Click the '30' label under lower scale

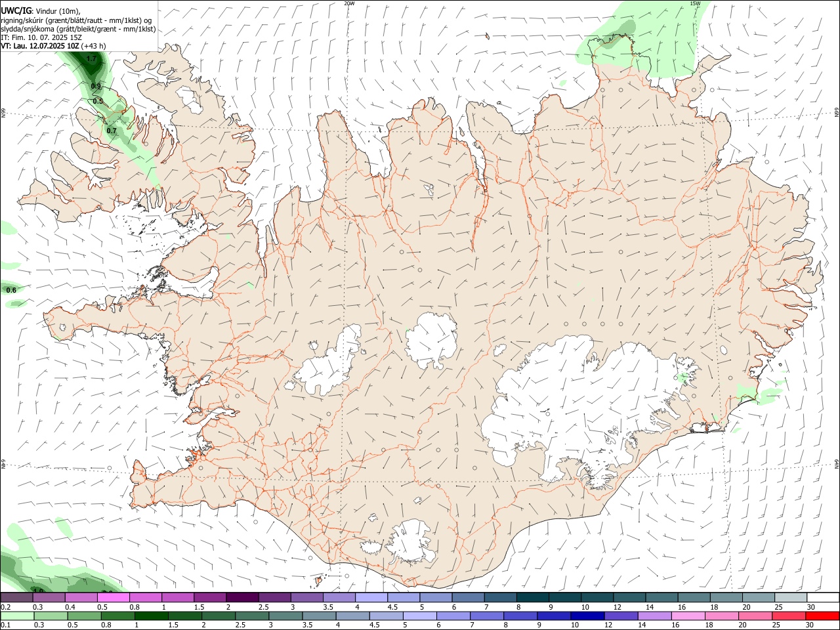coord(811,625)
